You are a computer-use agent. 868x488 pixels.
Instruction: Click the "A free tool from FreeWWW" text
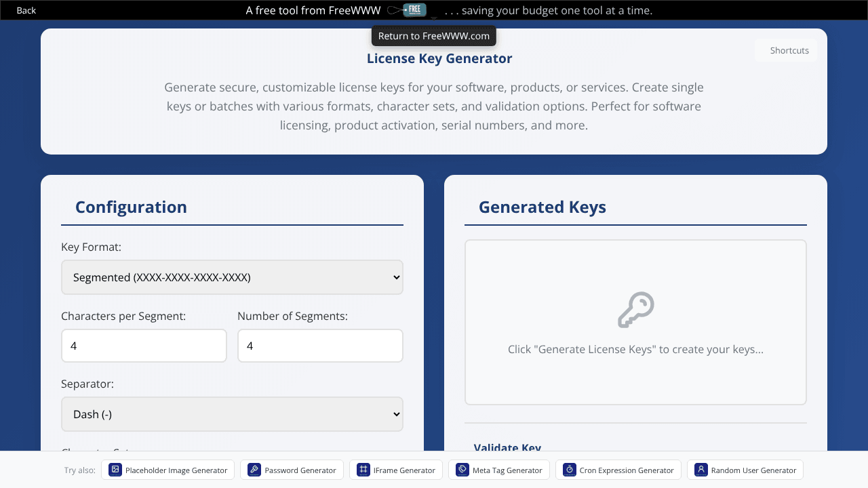pos(313,10)
